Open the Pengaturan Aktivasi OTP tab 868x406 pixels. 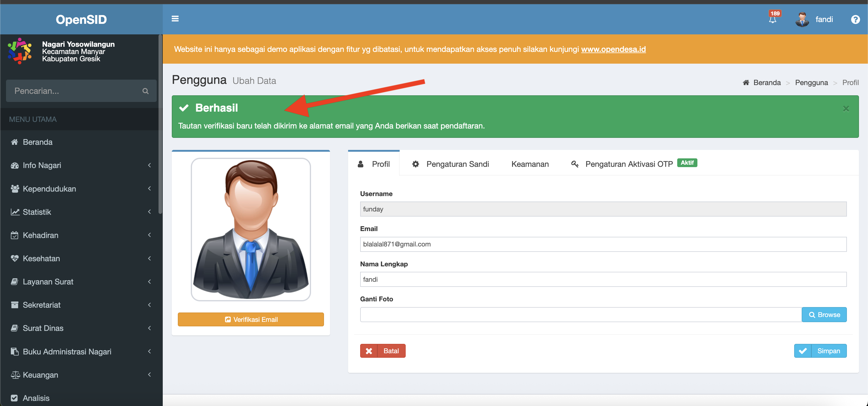(628, 164)
